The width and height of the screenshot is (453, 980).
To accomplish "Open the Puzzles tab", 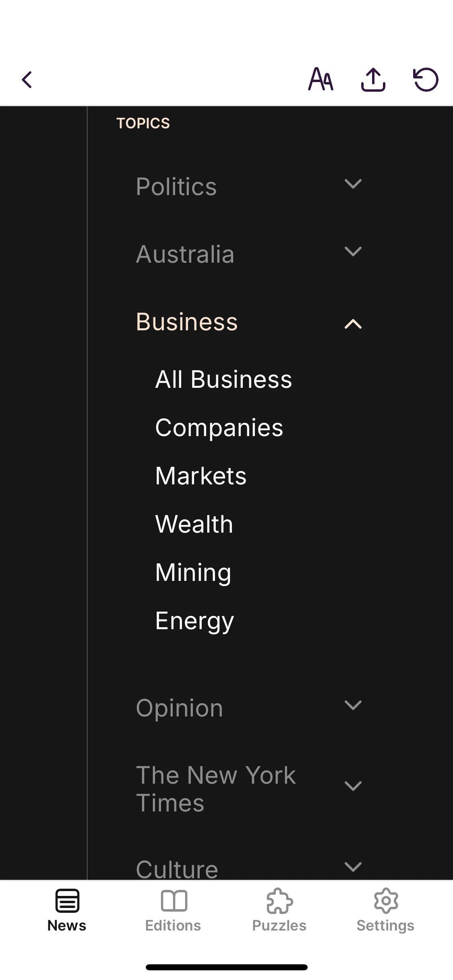I will pos(279,911).
